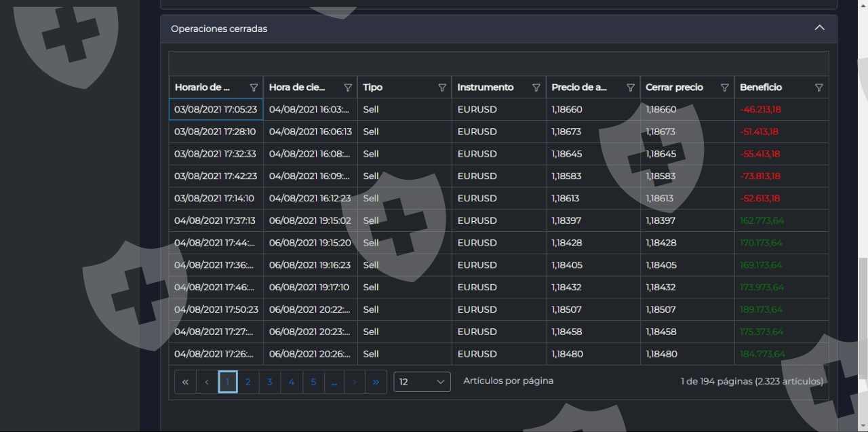Filter the Instrumento column
This screenshot has width=868, height=432.
click(536, 87)
